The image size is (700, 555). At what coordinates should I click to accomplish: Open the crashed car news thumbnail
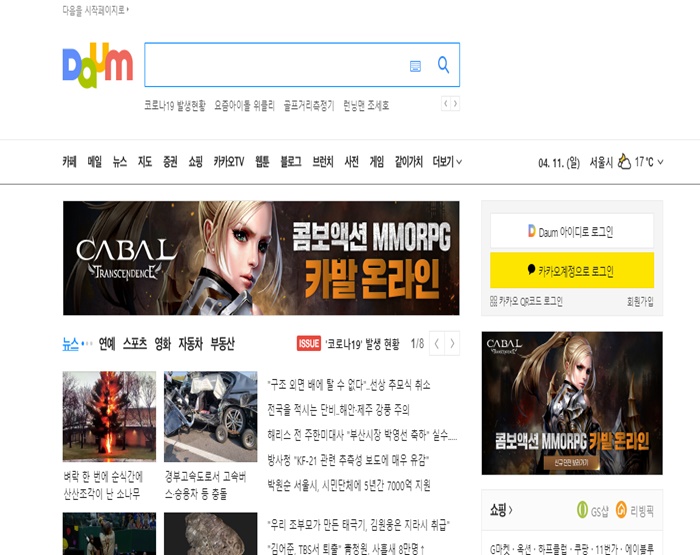(x=211, y=416)
